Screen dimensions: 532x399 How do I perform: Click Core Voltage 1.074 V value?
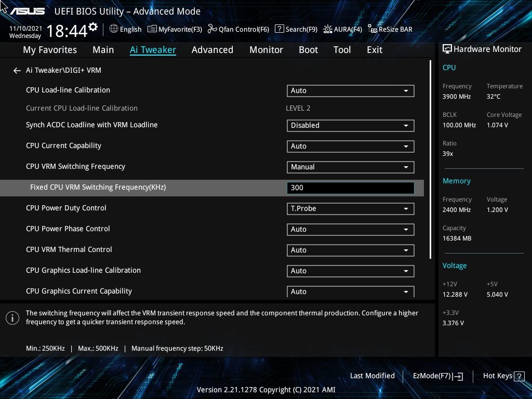tap(497, 125)
